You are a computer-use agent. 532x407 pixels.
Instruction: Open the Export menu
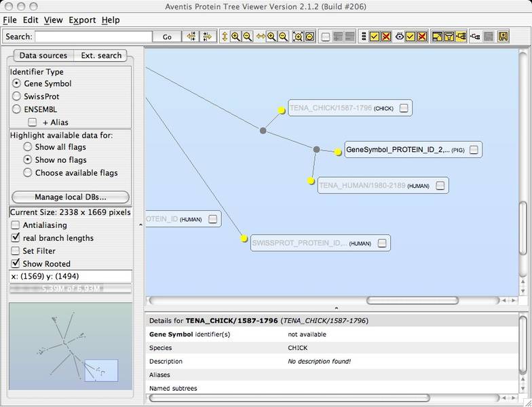pos(83,20)
